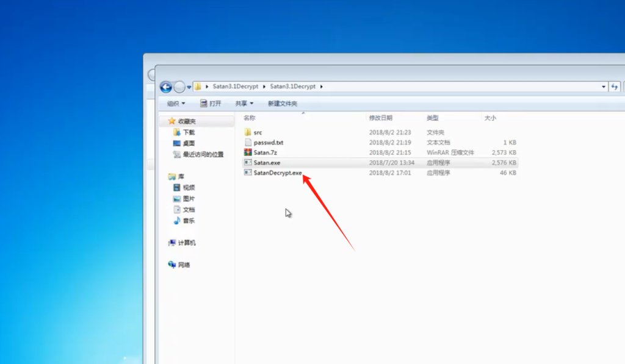Screen dimensions: 625x364
Task: Click the 网络 network icon
Action: coord(172,265)
